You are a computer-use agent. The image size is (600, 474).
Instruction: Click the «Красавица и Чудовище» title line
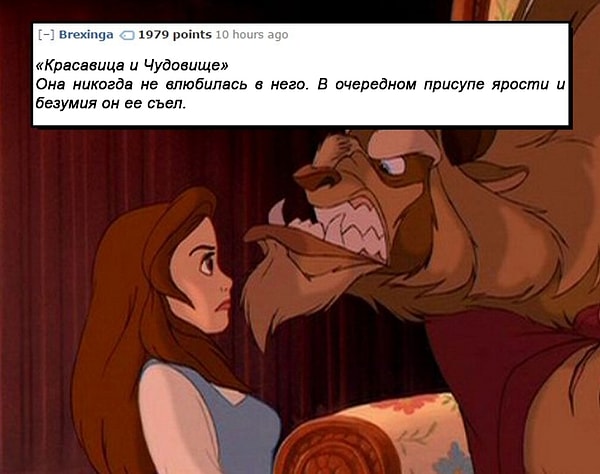coord(132,65)
